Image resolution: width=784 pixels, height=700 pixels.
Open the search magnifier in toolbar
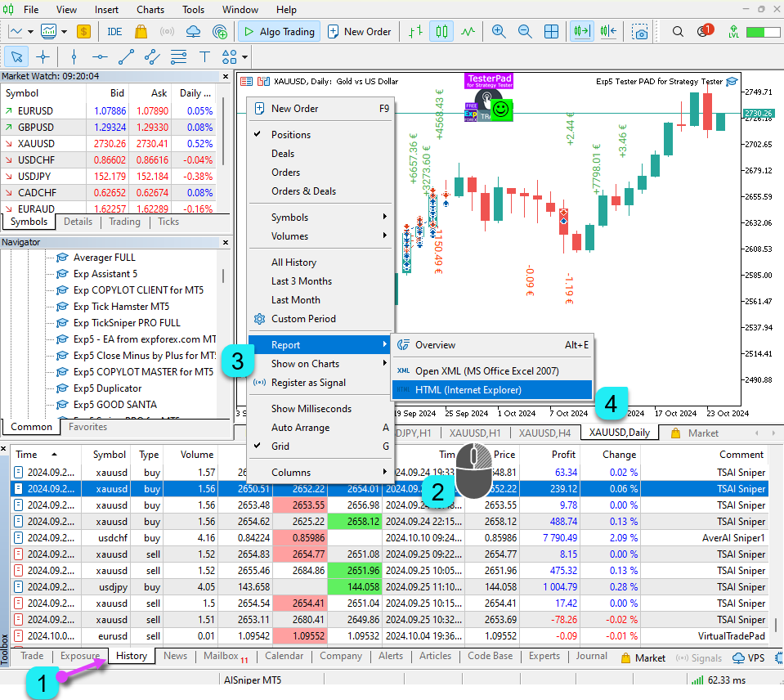pos(678,32)
